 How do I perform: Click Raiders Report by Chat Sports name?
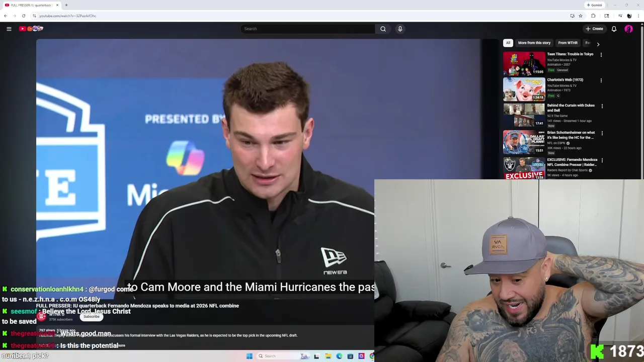click(x=567, y=170)
